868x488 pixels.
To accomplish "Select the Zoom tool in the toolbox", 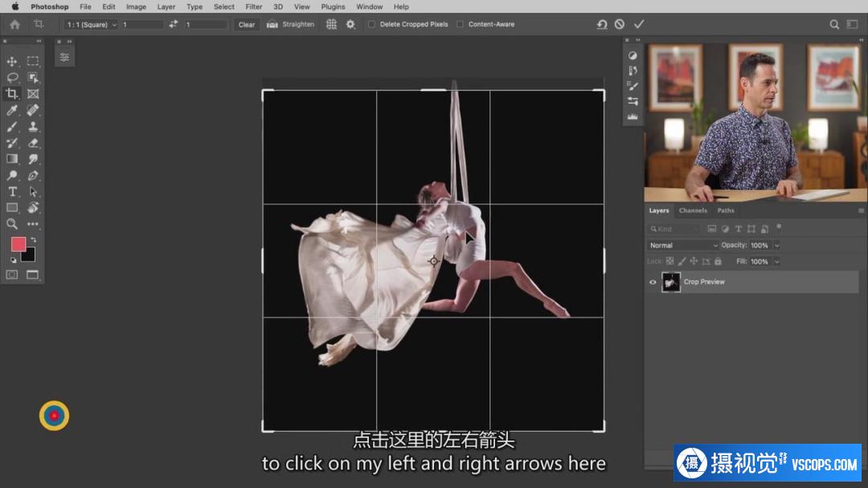I will tap(11, 223).
